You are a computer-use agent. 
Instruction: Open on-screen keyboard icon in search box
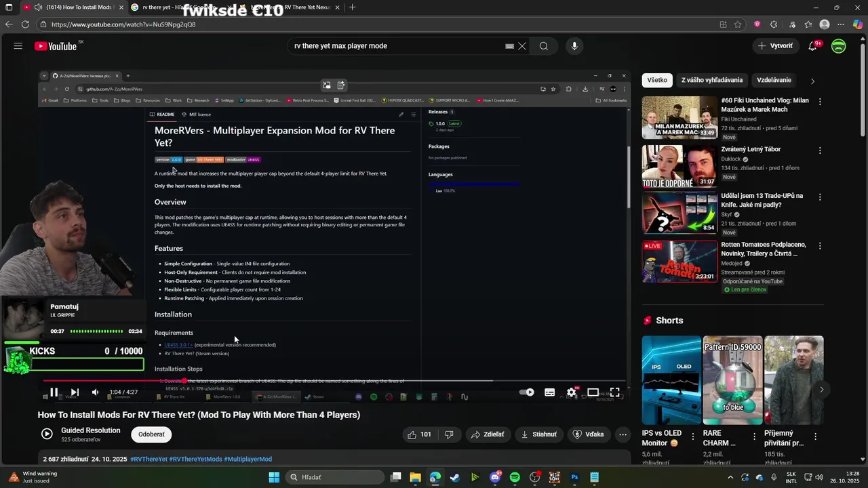tap(509, 46)
